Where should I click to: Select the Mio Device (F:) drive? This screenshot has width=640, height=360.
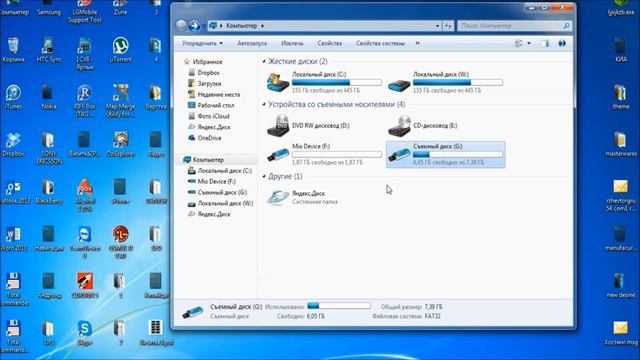point(324,155)
